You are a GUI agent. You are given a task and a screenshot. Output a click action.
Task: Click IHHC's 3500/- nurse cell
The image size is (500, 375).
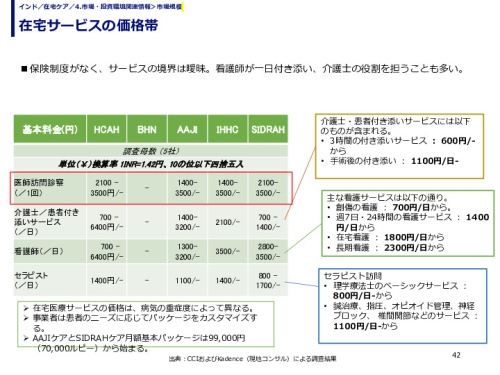pyautogui.click(x=227, y=251)
